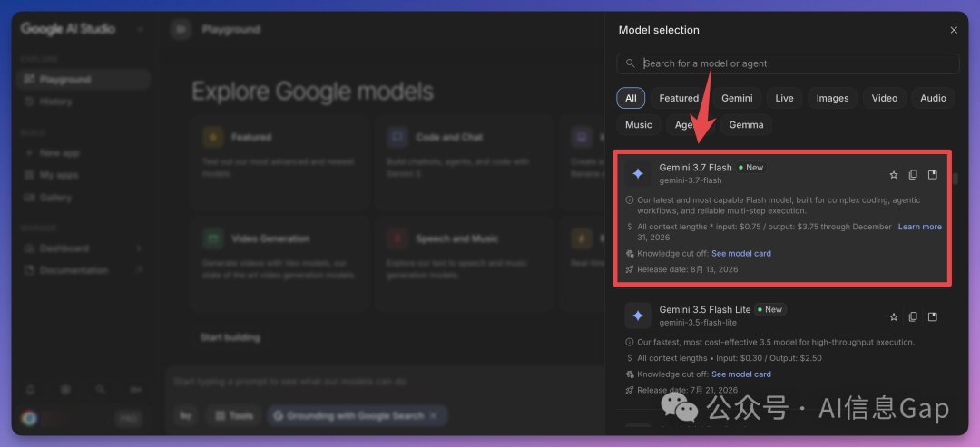This screenshot has width=980, height=447.
Task: Remove the Grounding with Google Search chip
Action: click(435, 416)
